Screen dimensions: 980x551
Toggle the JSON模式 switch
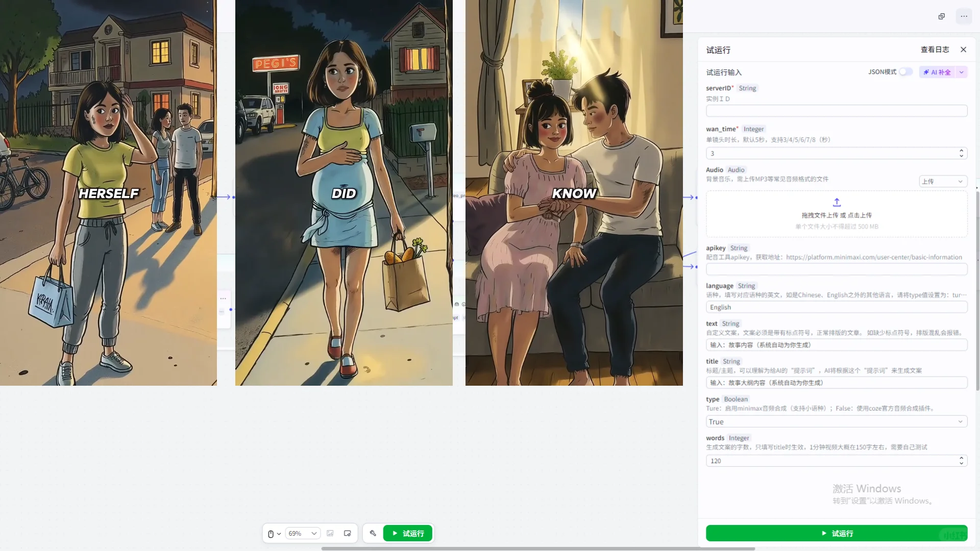(x=905, y=72)
